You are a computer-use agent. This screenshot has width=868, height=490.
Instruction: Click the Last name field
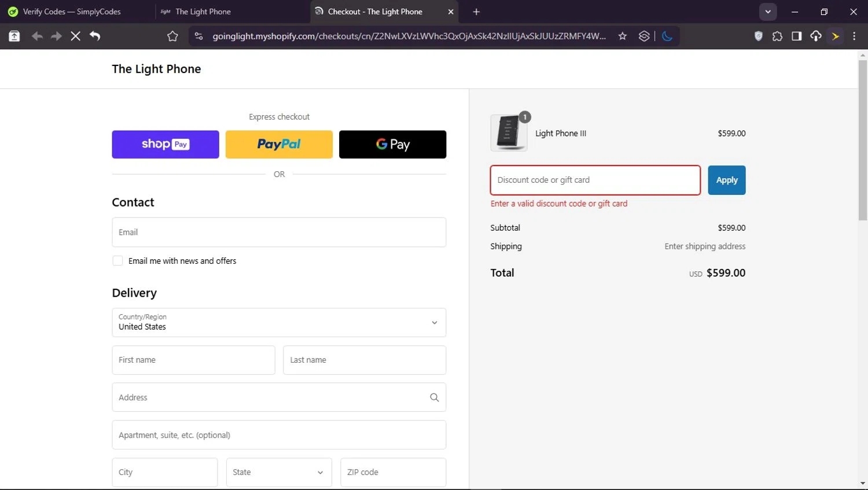pos(365,360)
